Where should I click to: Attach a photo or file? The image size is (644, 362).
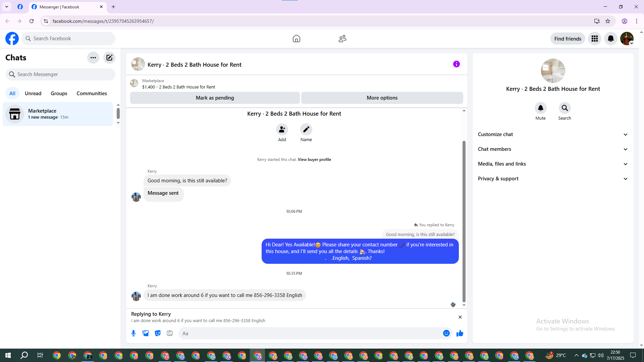(146, 333)
